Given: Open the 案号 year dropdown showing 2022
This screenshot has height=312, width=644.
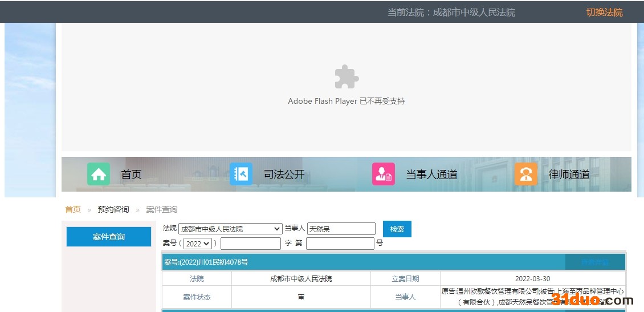Looking at the screenshot, I should 198,244.
